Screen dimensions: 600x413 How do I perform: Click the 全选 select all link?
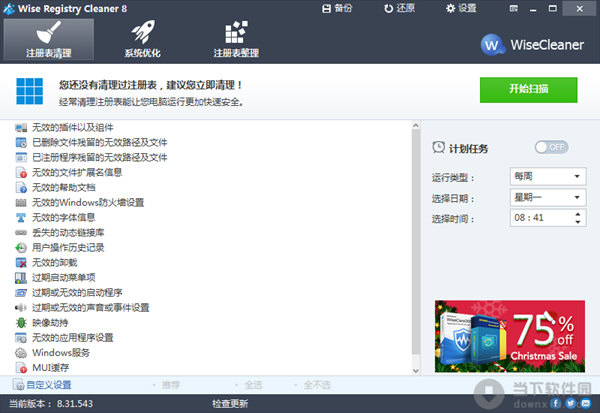point(253,385)
